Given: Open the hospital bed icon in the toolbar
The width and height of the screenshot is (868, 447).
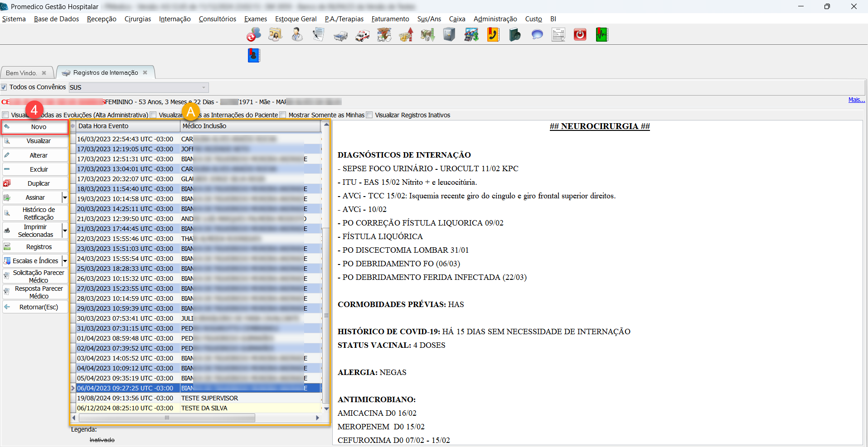Looking at the screenshot, I should (x=340, y=35).
